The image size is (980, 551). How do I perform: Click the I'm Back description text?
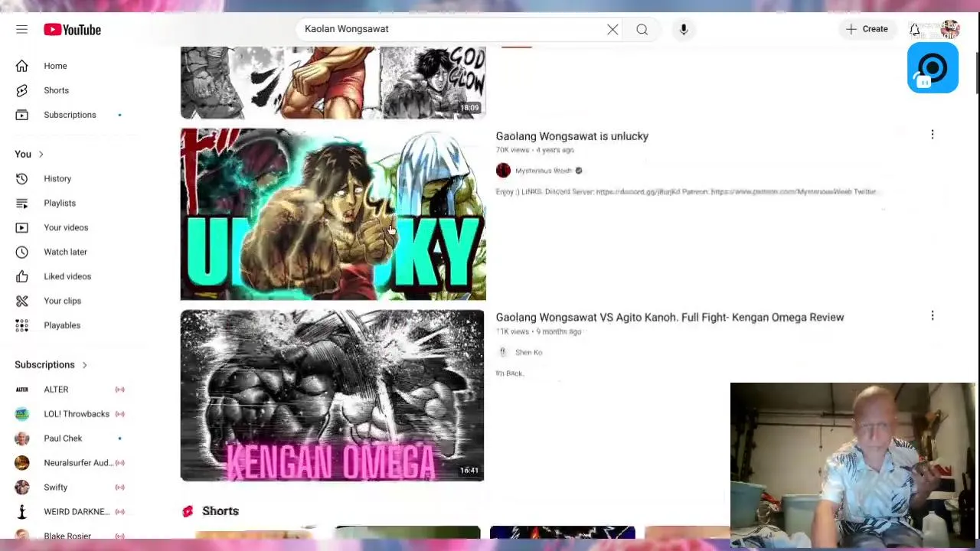510,373
